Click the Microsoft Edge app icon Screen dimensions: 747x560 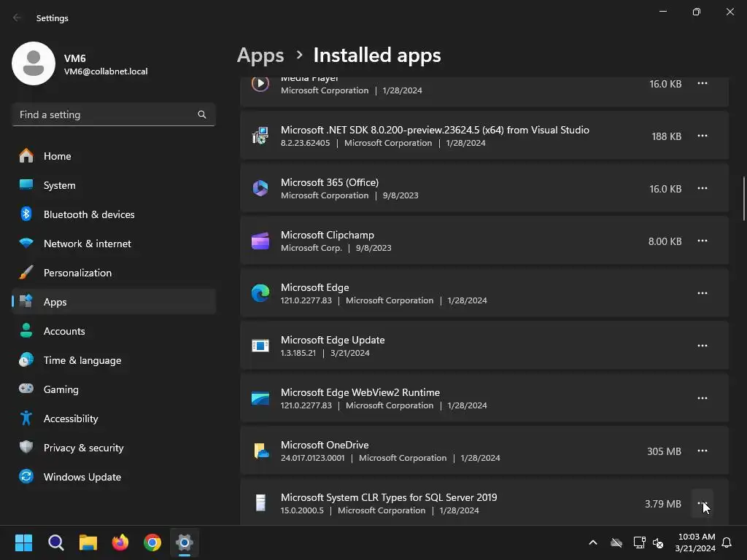[x=260, y=293]
